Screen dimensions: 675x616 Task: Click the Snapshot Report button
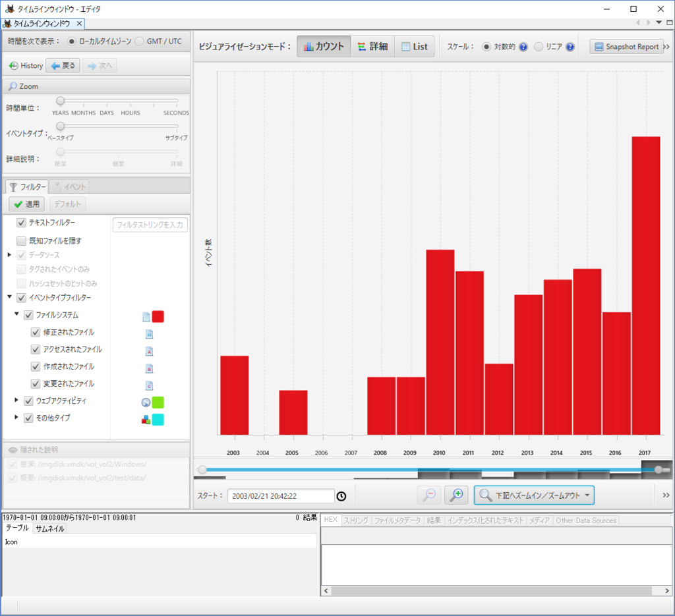pyautogui.click(x=626, y=47)
